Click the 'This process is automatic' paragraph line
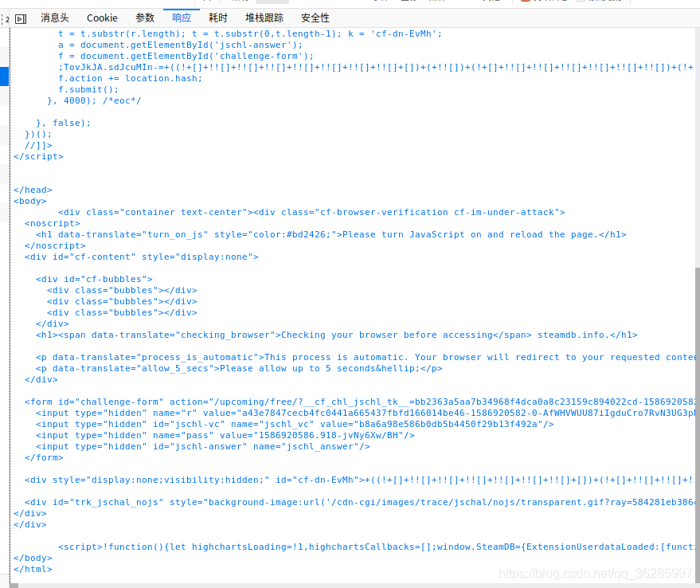This screenshot has width=700, height=588. [366, 358]
